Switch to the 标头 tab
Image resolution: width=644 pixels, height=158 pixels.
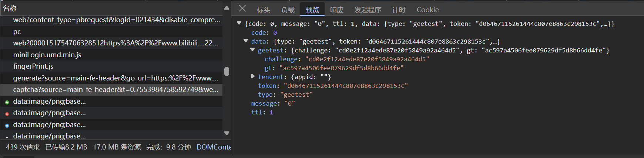263,10
